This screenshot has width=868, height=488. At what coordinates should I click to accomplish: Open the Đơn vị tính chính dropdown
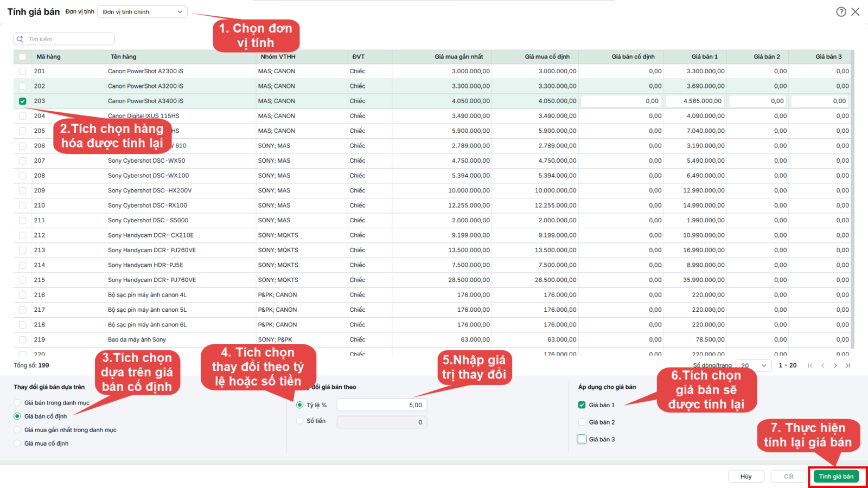click(x=142, y=12)
